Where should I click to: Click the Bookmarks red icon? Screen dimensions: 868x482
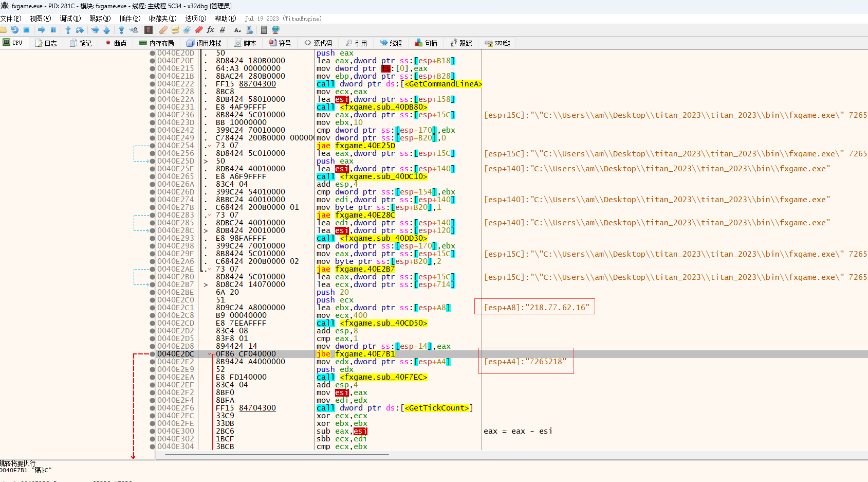click(x=199, y=30)
